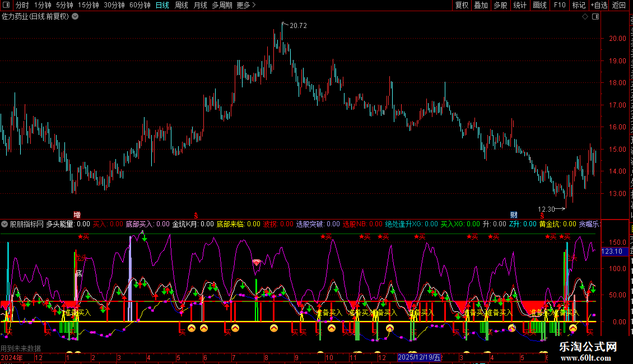Click the blue 财 financial marker
The height and width of the screenshot is (364, 633).
tap(514, 214)
